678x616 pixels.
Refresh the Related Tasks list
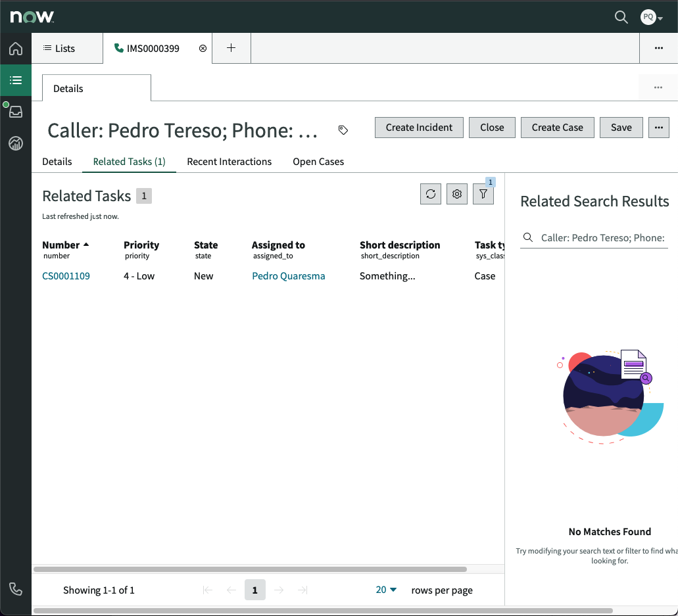click(430, 194)
